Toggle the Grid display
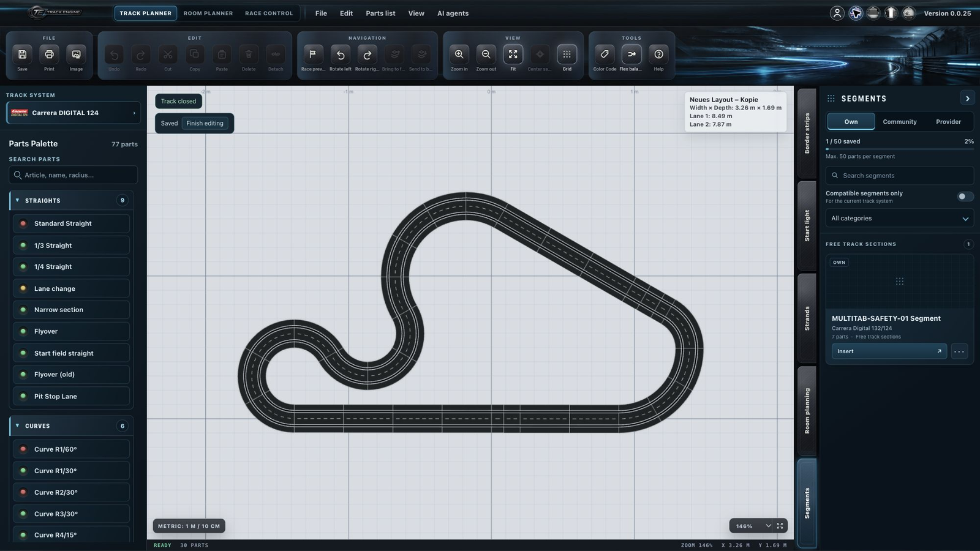 coord(567,54)
